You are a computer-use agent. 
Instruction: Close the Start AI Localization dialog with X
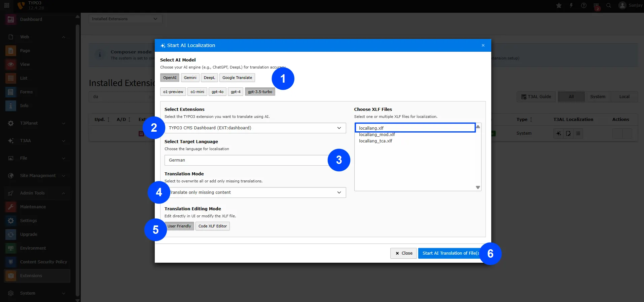[483, 45]
